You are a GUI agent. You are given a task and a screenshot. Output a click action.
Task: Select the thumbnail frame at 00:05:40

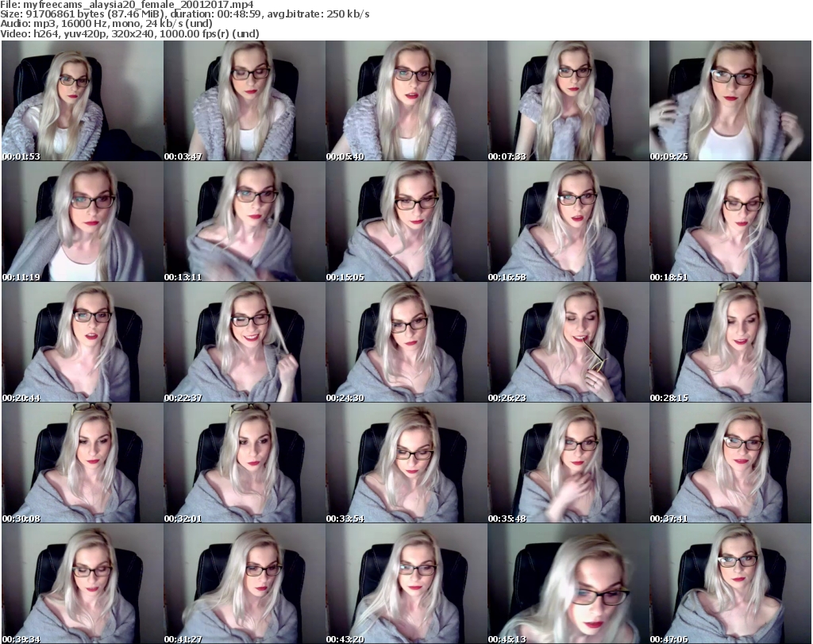click(406, 101)
